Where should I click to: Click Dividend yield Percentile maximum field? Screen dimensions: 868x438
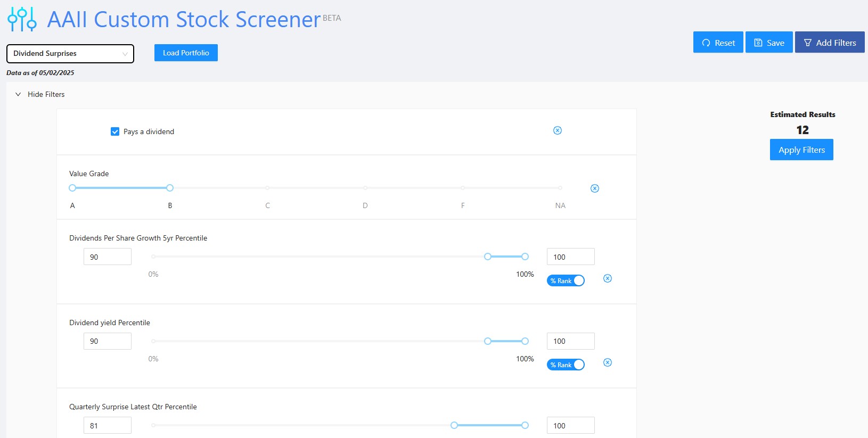pos(571,341)
